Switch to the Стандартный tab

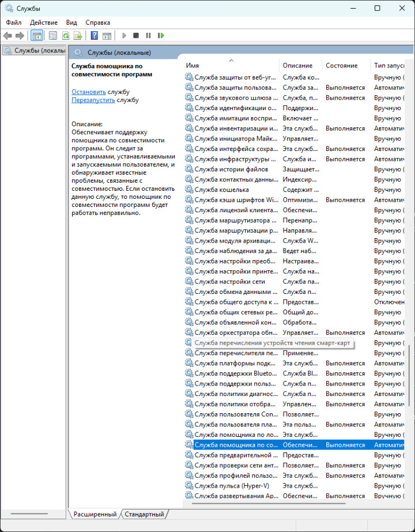point(144,514)
